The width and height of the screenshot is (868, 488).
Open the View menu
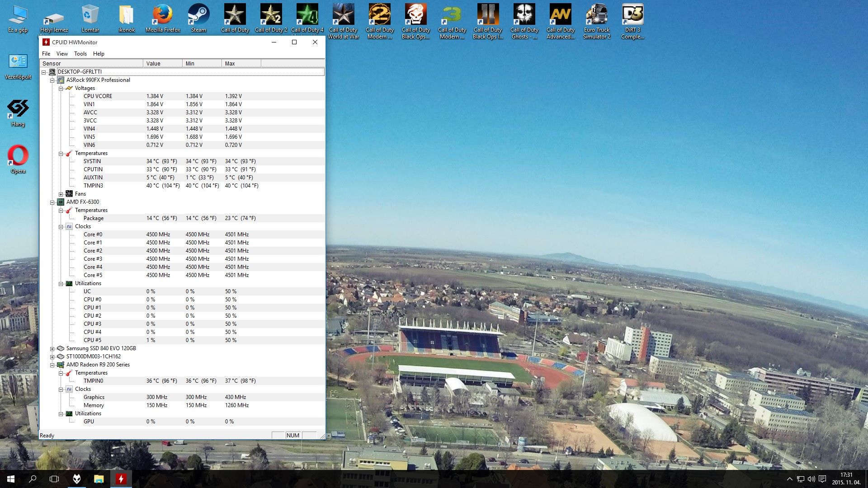coord(62,54)
